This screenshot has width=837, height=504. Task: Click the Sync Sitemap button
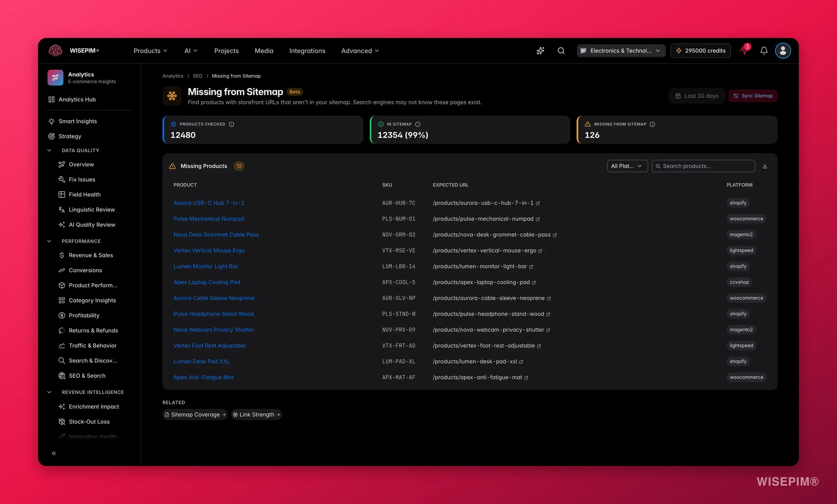(753, 96)
